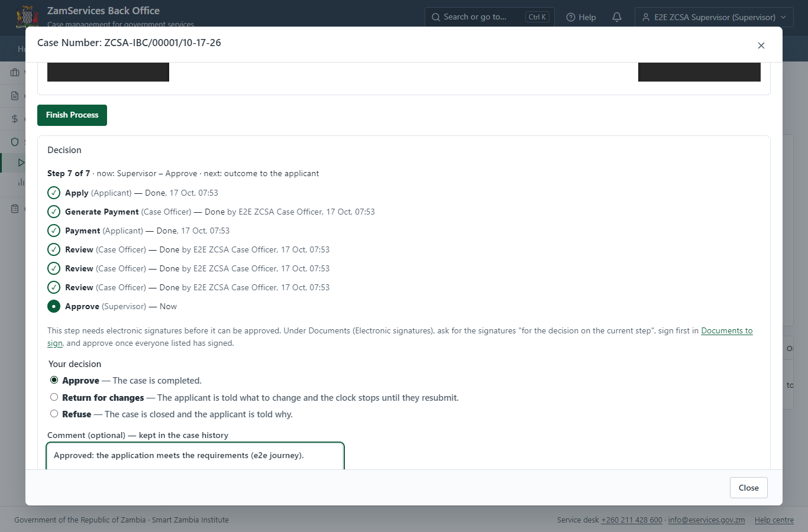Click into the optional comment text box
The height and width of the screenshot is (532, 808).
195,456
